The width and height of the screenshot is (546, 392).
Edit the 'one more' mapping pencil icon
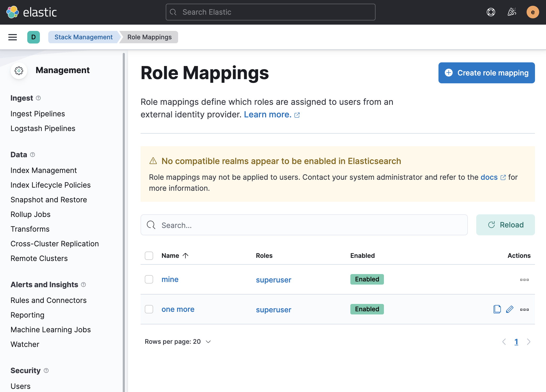tap(510, 309)
